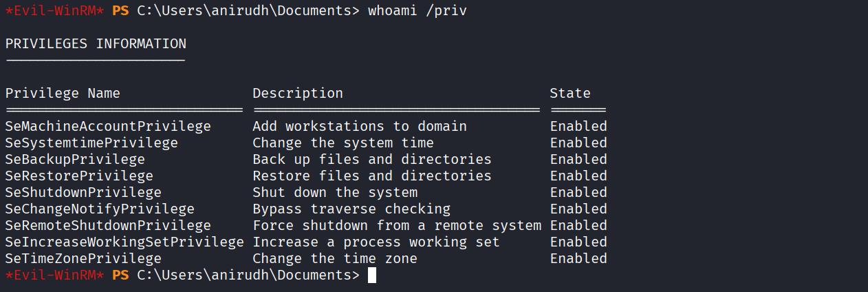Click the first '*Evil-WinRM*' prompt label
The width and height of the screenshot is (868, 292).
tap(54, 11)
